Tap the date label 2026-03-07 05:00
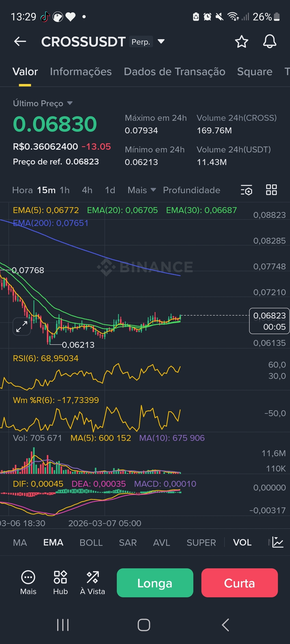Screen dimensions: 290x644 [105, 523]
